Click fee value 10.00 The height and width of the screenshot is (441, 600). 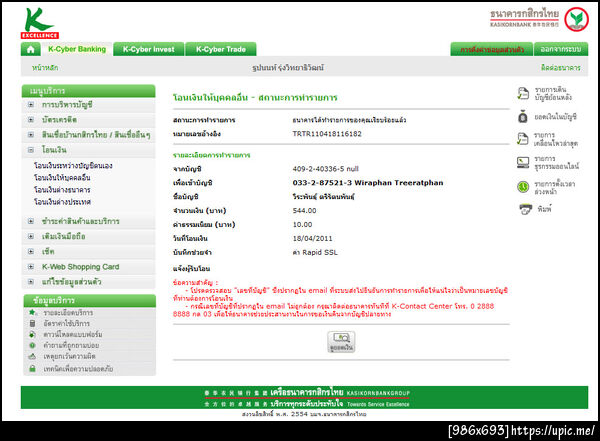click(302, 224)
